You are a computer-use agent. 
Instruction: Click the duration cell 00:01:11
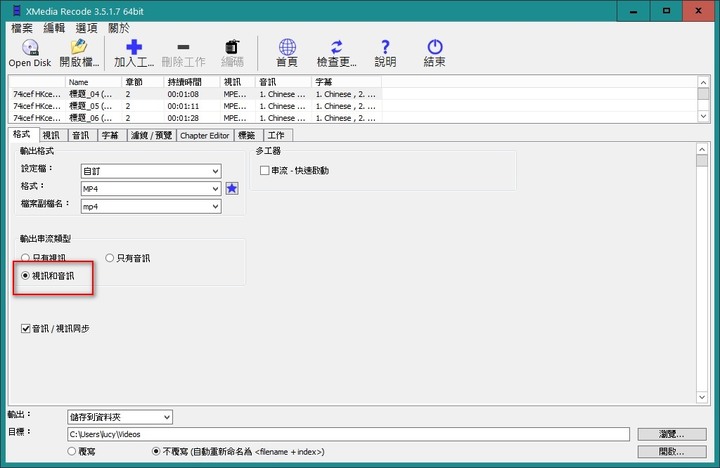coord(183,106)
